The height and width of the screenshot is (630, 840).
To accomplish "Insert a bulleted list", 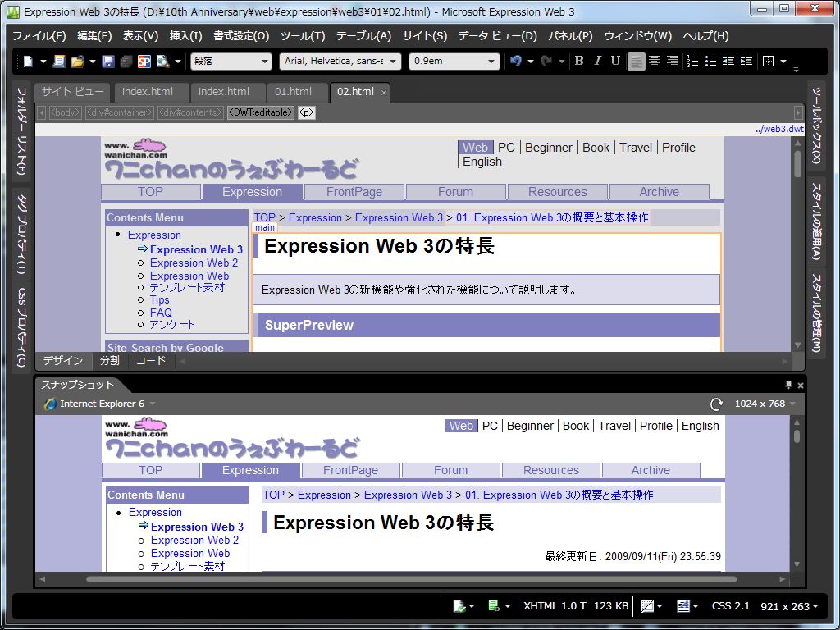I will coord(711,61).
